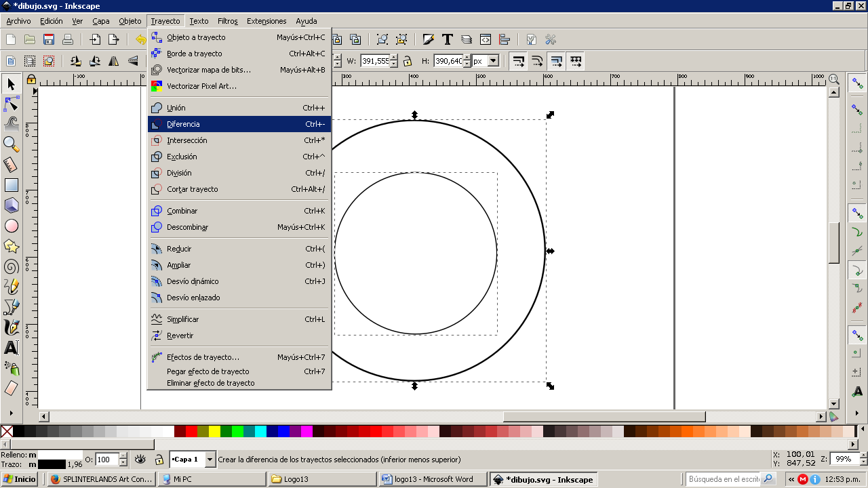This screenshot has height=488, width=868.
Task: Select the Star and polygon tool
Action: [x=11, y=246]
